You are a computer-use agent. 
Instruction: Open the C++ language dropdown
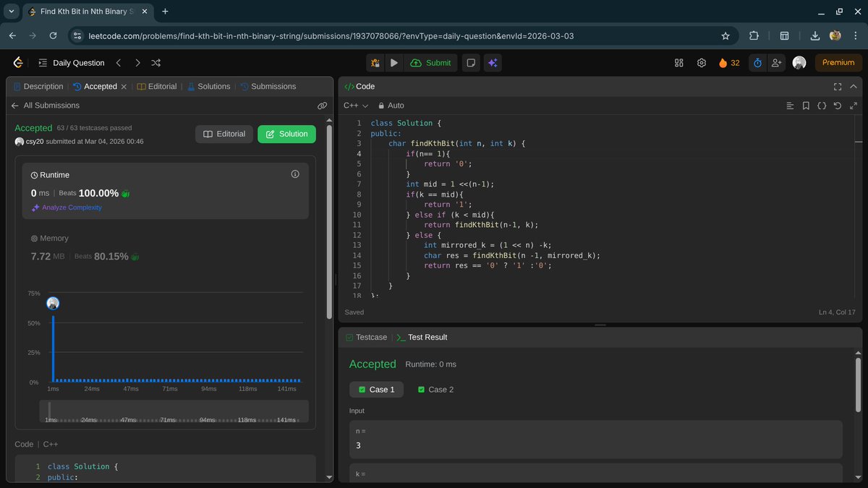coord(356,106)
